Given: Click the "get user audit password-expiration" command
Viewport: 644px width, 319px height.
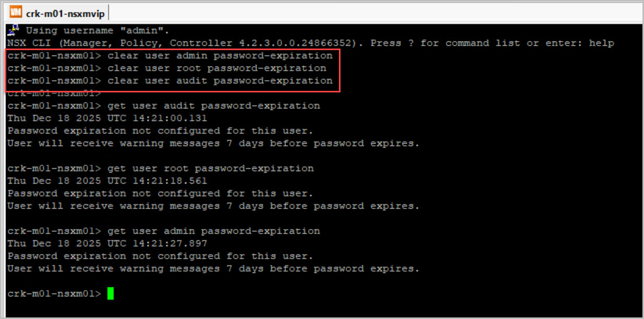Looking at the screenshot, I should click(213, 105).
